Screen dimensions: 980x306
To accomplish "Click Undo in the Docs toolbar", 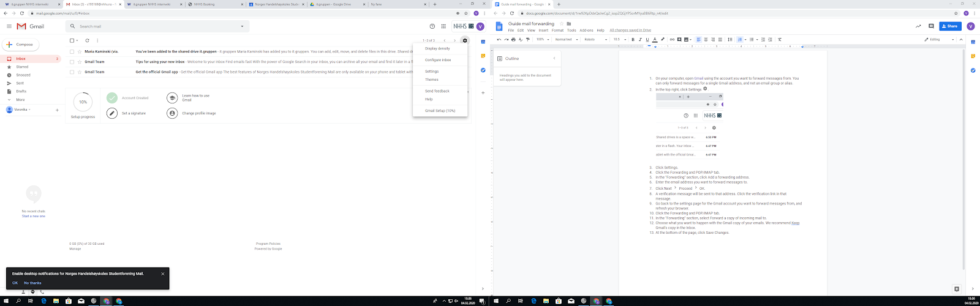I will 499,39.
